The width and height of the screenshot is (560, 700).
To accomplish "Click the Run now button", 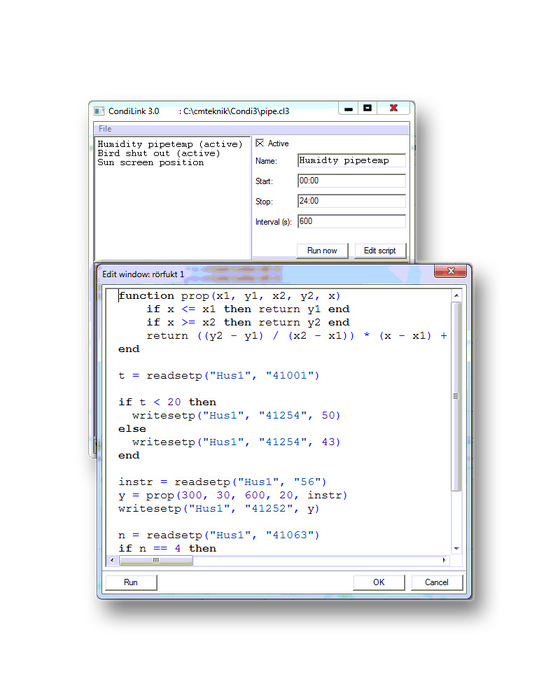I will pos(322,250).
